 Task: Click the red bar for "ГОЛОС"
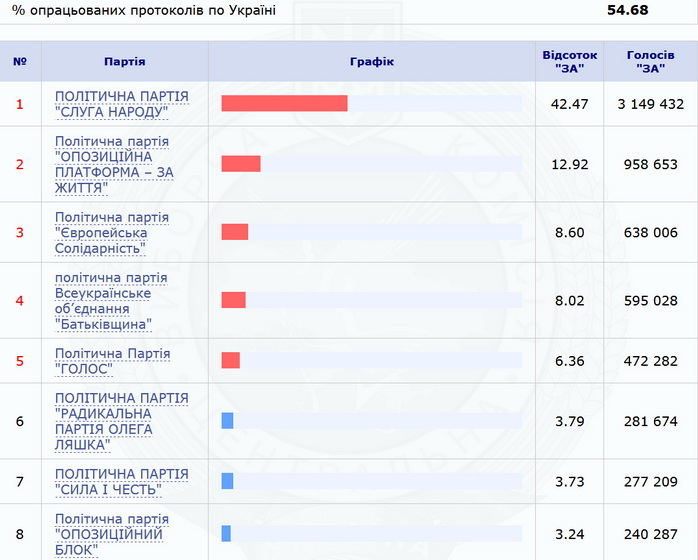231,361
